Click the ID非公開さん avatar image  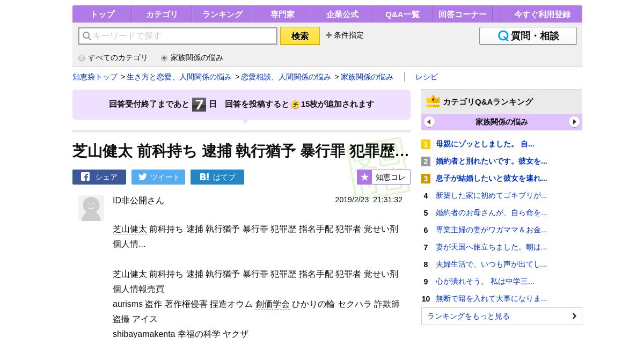[x=91, y=208]
